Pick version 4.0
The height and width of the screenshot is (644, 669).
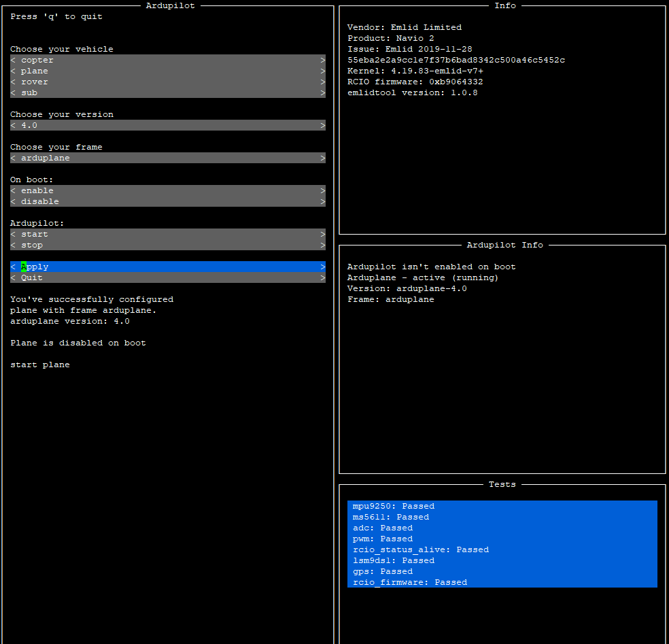[168, 126]
